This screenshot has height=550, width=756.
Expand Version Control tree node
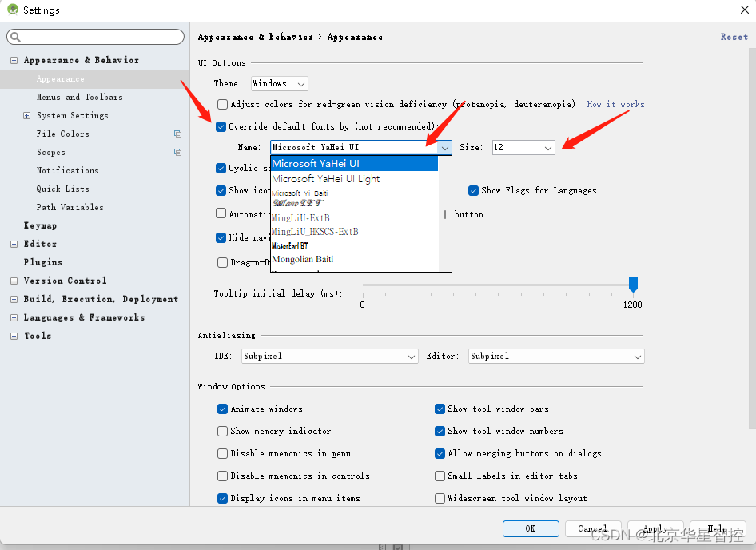point(14,281)
